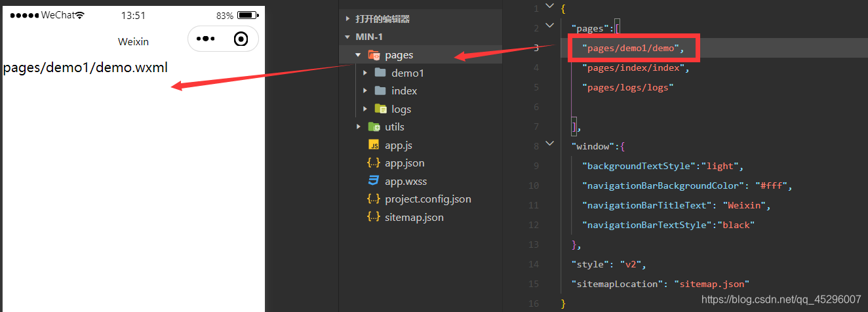
Task: Click the "black" value in the editor
Action: tap(736, 225)
